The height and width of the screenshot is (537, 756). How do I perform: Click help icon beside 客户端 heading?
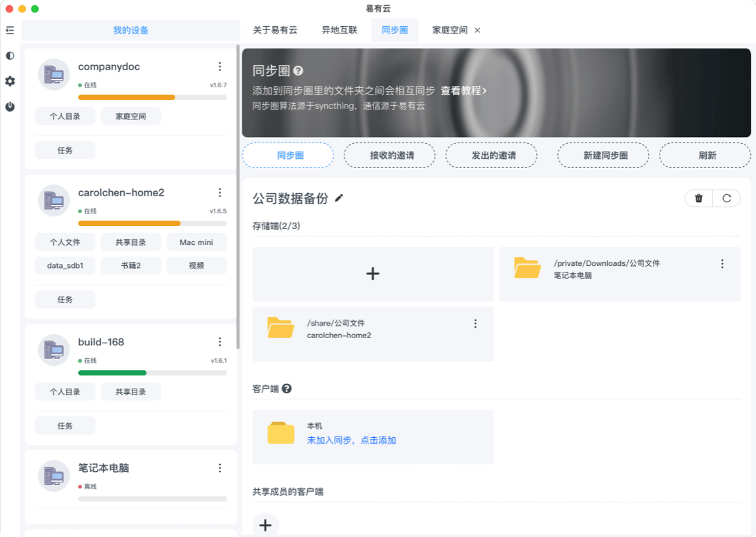click(x=287, y=389)
